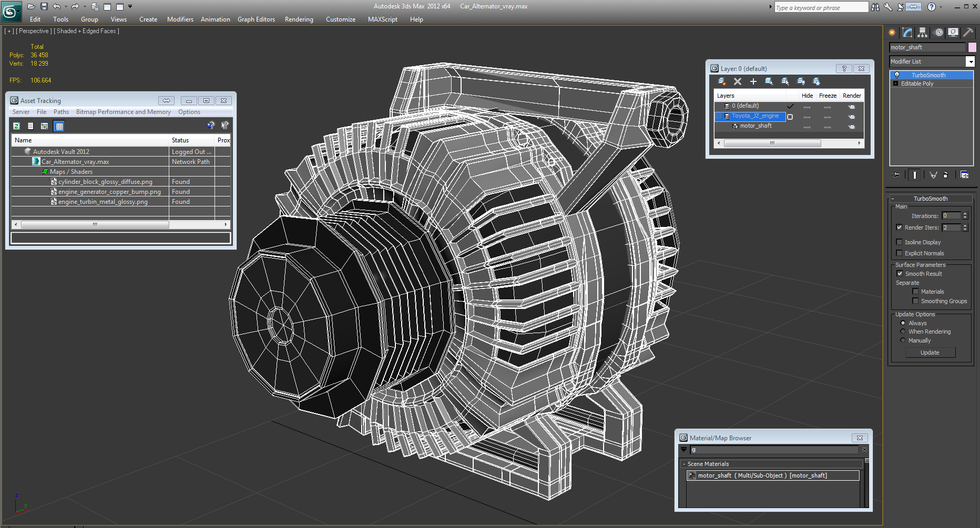Screen dimensions: 980x528
Task: Click Select Highlighted Objects and Layers icon
Action: click(769, 81)
